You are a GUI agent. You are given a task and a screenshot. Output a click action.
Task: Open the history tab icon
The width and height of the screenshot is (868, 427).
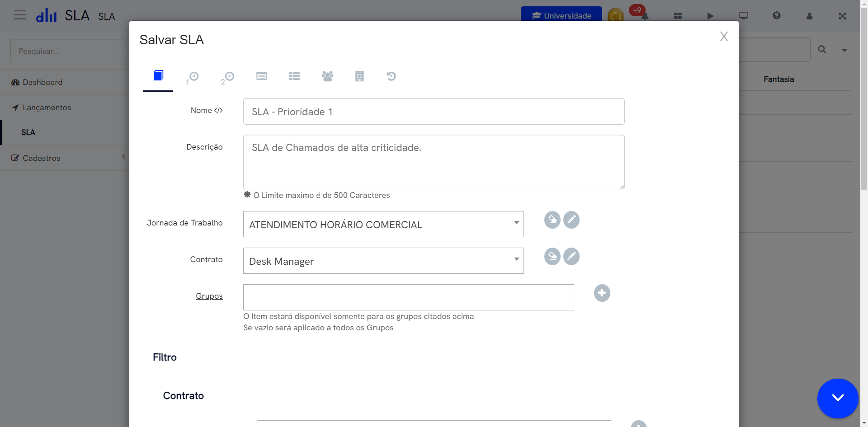coord(392,76)
